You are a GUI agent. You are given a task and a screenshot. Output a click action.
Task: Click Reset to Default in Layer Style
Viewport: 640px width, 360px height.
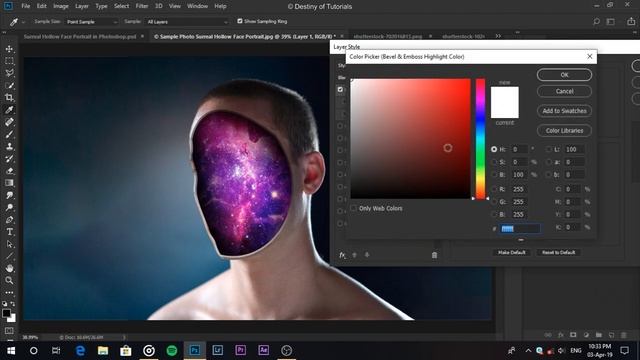[x=558, y=252]
